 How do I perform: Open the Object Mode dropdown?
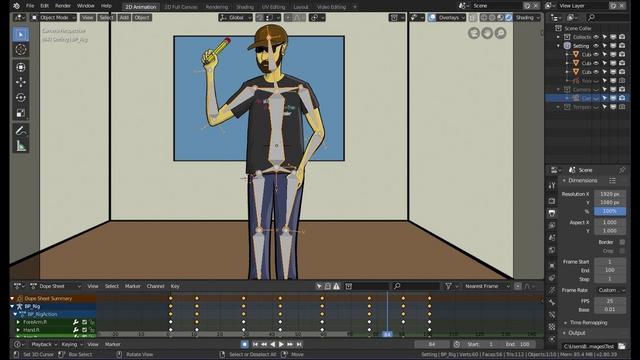[54, 18]
